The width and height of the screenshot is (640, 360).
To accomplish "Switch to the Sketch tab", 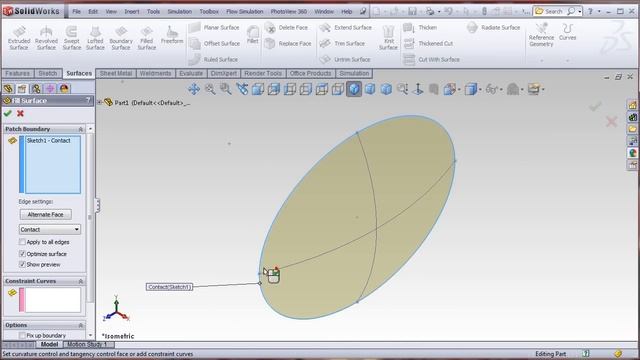I will (x=48, y=73).
